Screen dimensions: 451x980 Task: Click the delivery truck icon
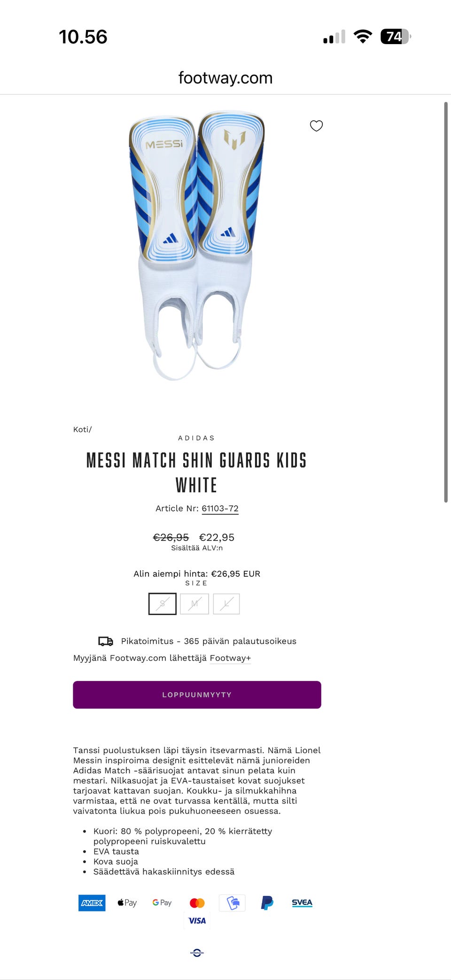click(106, 641)
